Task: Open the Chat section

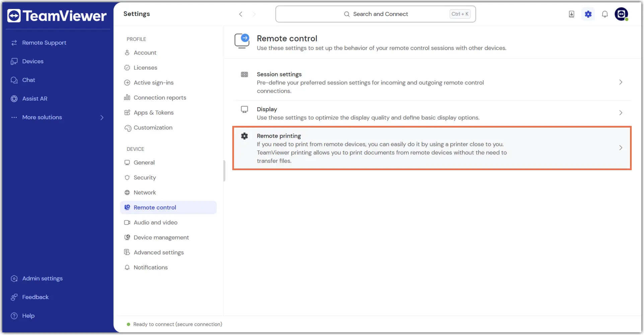Action: click(28, 80)
